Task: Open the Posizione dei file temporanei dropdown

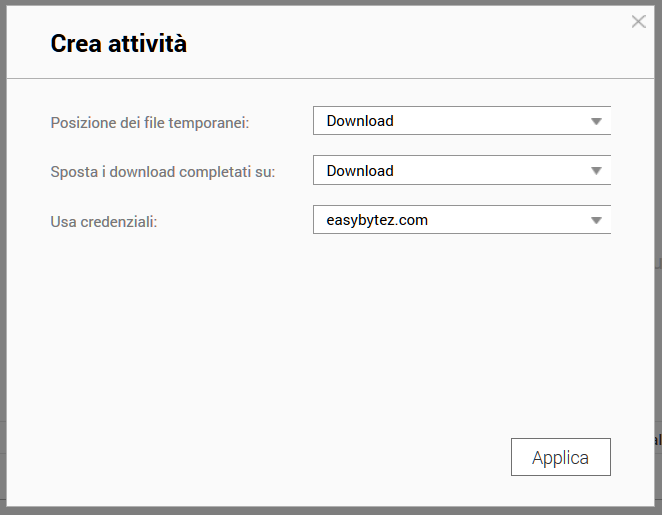Action: [460, 121]
